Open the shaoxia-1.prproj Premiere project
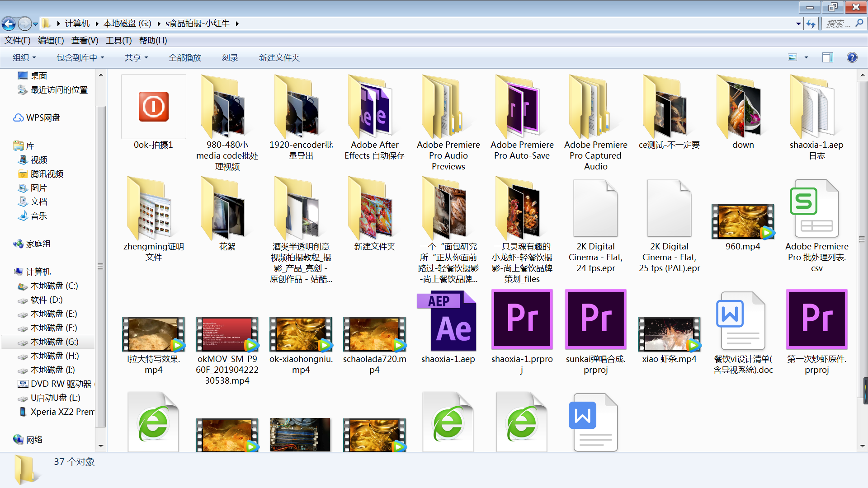Image resolution: width=868 pixels, height=488 pixels. (x=522, y=320)
